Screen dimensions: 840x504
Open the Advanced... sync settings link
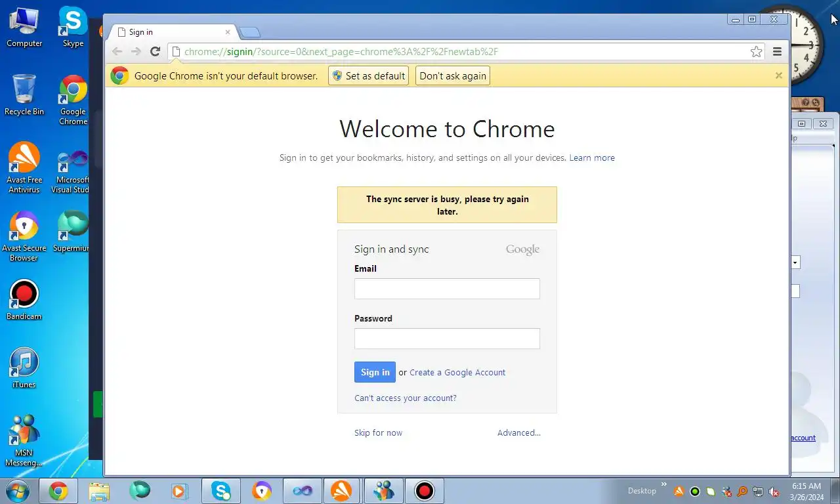coord(519,432)
